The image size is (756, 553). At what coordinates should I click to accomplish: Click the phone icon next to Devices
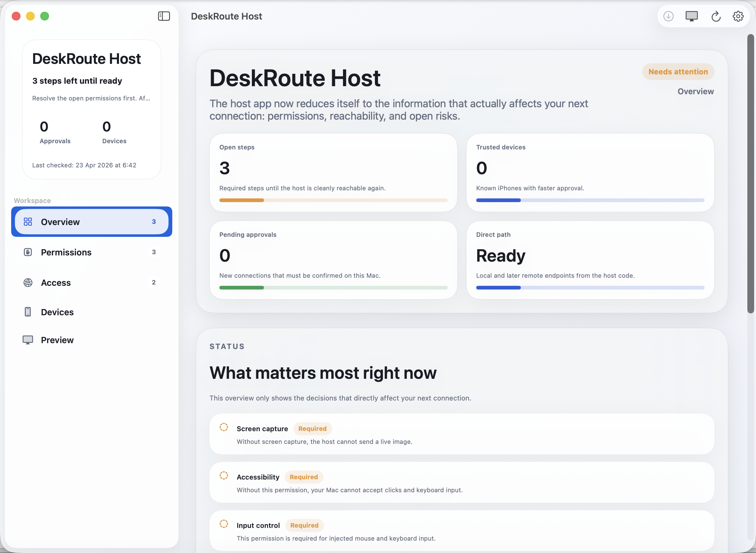point(28,312)
